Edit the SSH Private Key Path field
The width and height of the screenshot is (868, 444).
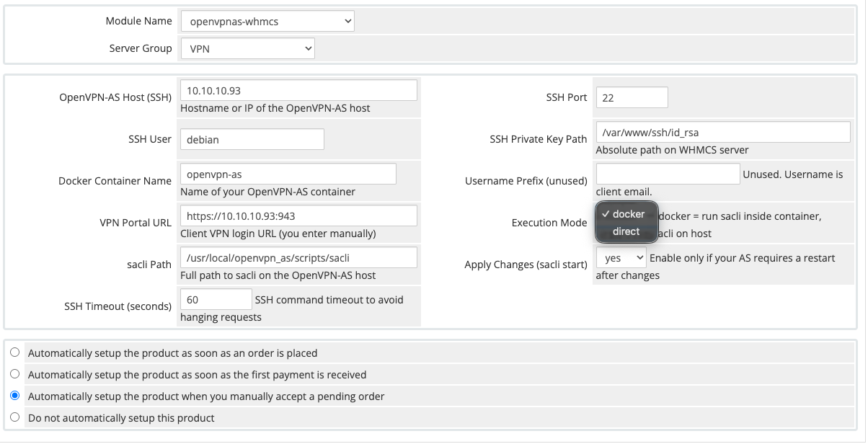click(x=722, y=133)
